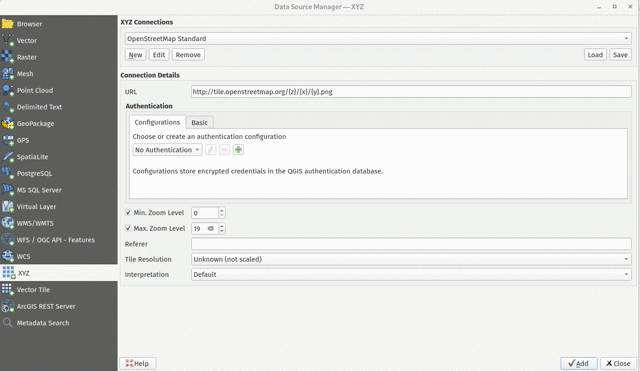Toggle the Min. Zoom Level checkbox

(128, 212)
